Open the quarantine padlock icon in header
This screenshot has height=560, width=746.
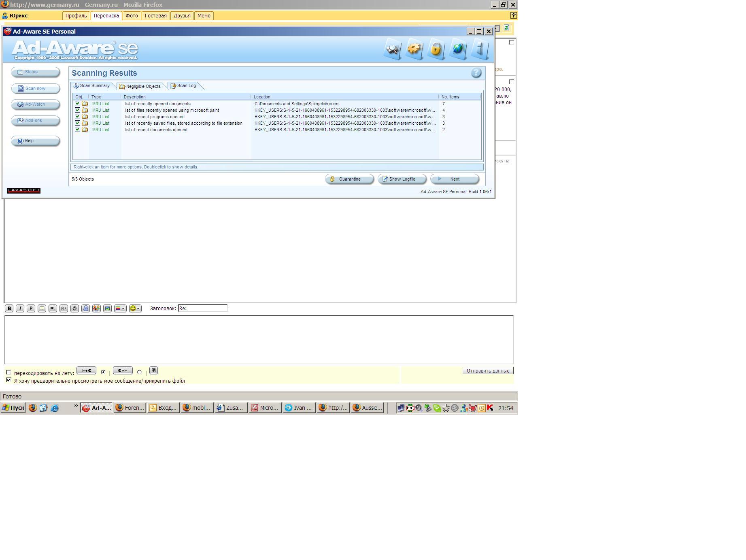(436, 49)
